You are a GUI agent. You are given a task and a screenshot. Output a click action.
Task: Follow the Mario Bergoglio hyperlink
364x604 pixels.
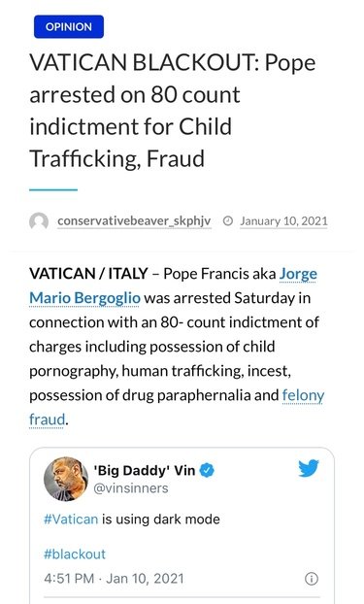click(x=84, y=298)
